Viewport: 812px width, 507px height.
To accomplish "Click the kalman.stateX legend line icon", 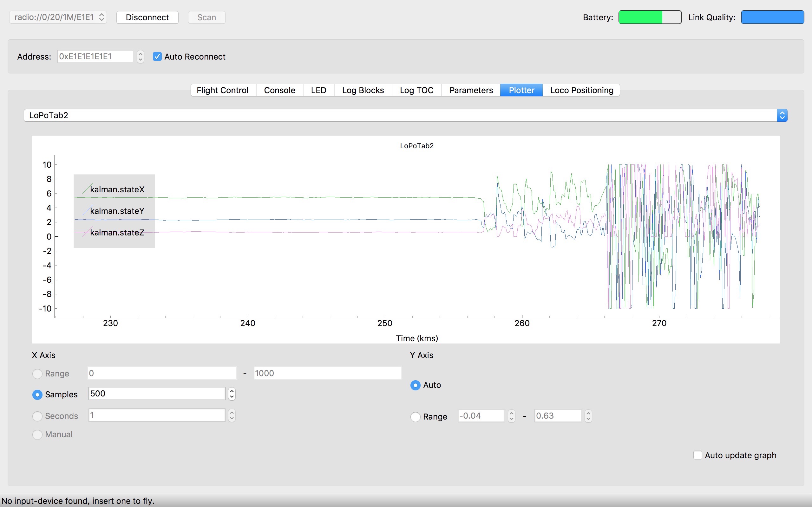I will tap(87, 189).
